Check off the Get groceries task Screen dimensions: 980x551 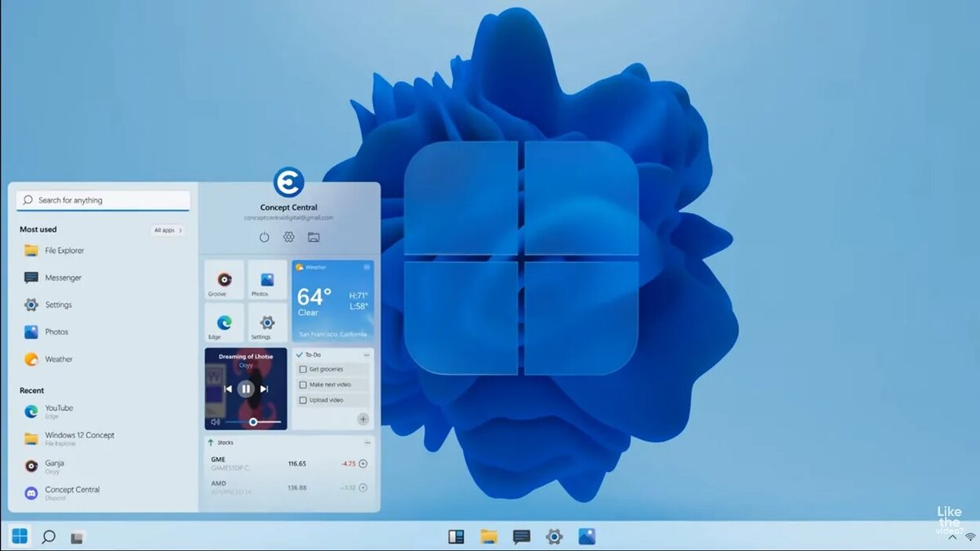pos(303,369)
